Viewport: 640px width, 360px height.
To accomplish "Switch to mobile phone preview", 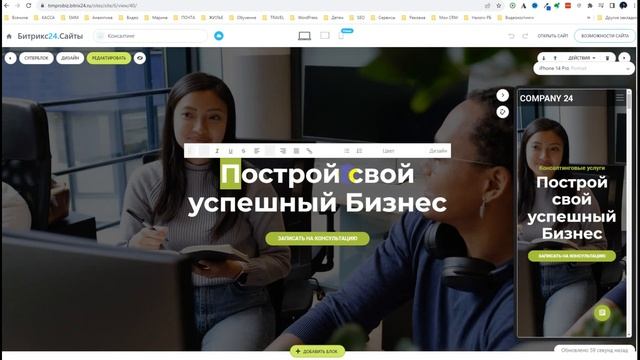I will pos(341,36).
